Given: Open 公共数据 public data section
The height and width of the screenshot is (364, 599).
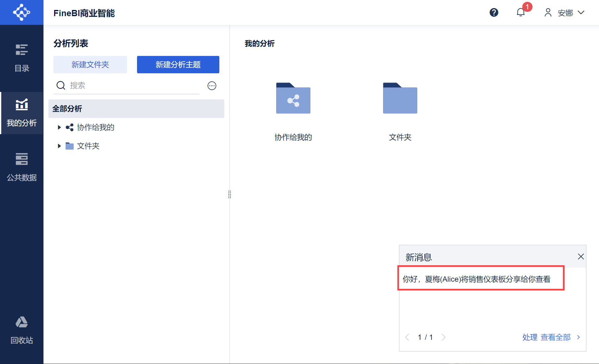Looking at the screenshot, I should click(x=22, y=167).
